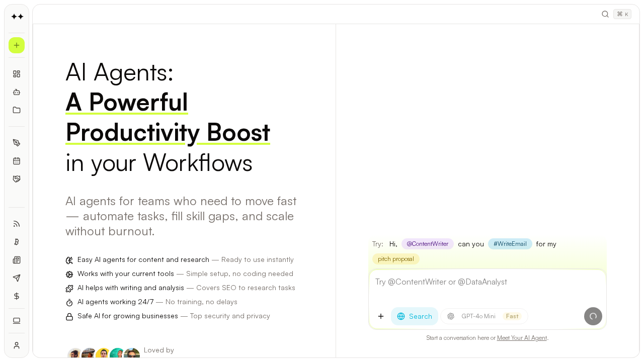Open the user profile icon in sidebar

pos(17,345)
